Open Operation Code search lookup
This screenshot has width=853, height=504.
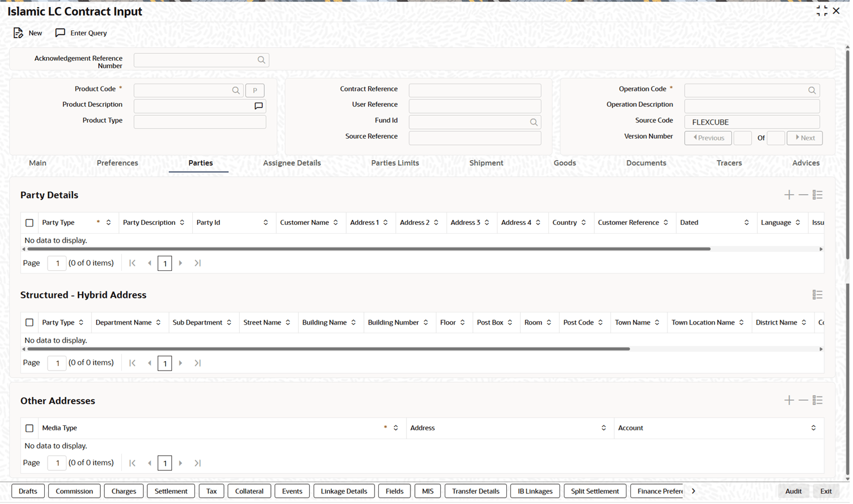tap(812, 90)
